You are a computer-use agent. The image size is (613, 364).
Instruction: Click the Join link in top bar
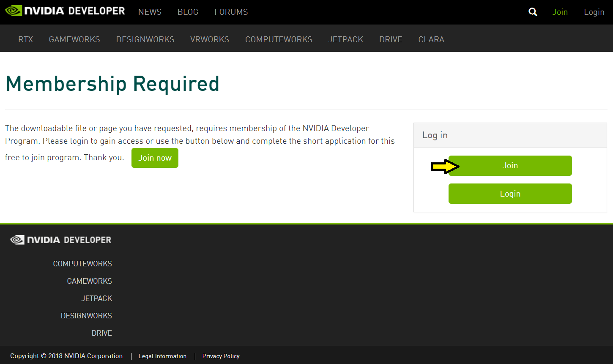(x=560, y=12)
